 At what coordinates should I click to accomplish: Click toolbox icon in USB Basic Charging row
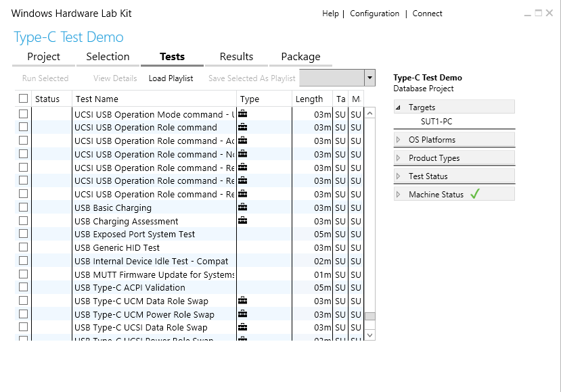[x=242, y=207]
